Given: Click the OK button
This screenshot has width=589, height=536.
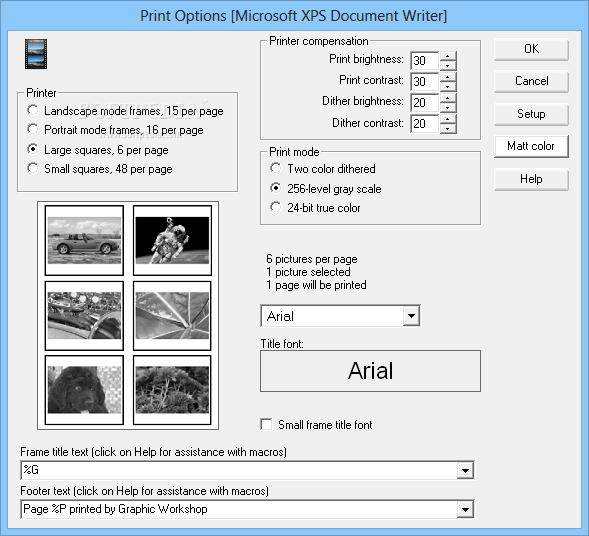Looking at the screenshot, I should pyautogui.click(x=531, y=49).
